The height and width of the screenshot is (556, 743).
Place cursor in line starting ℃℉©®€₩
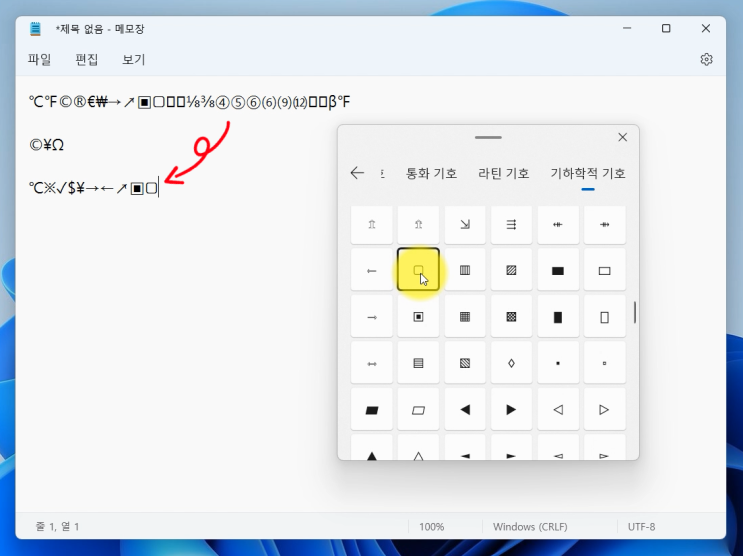tap(190, 102)
